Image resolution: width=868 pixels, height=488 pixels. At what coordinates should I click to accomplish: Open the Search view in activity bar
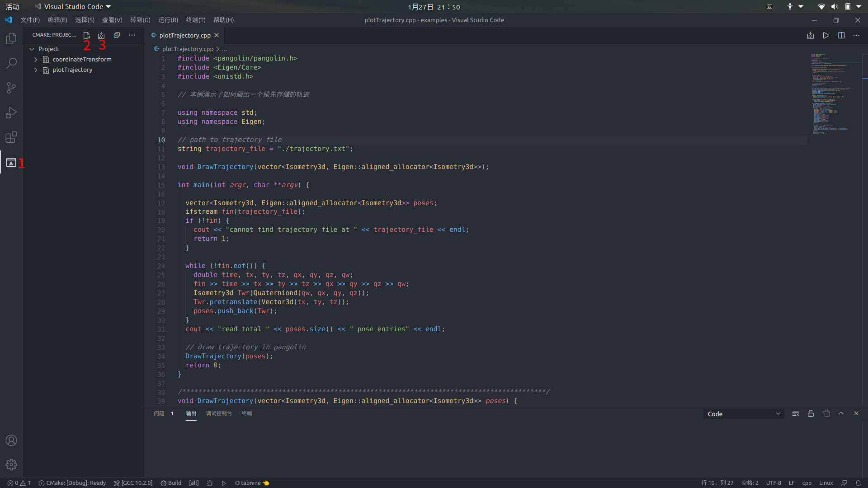[11, 63]
